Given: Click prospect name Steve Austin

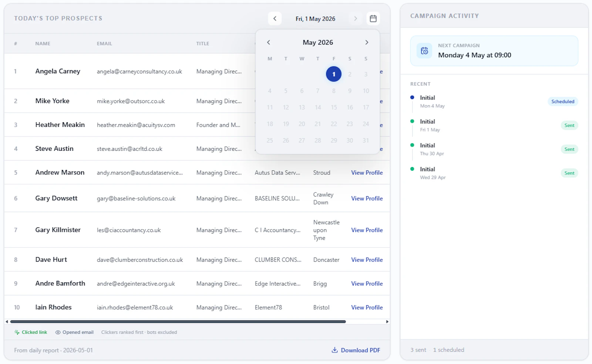Looking at the screenshot, I should (54, 149).
